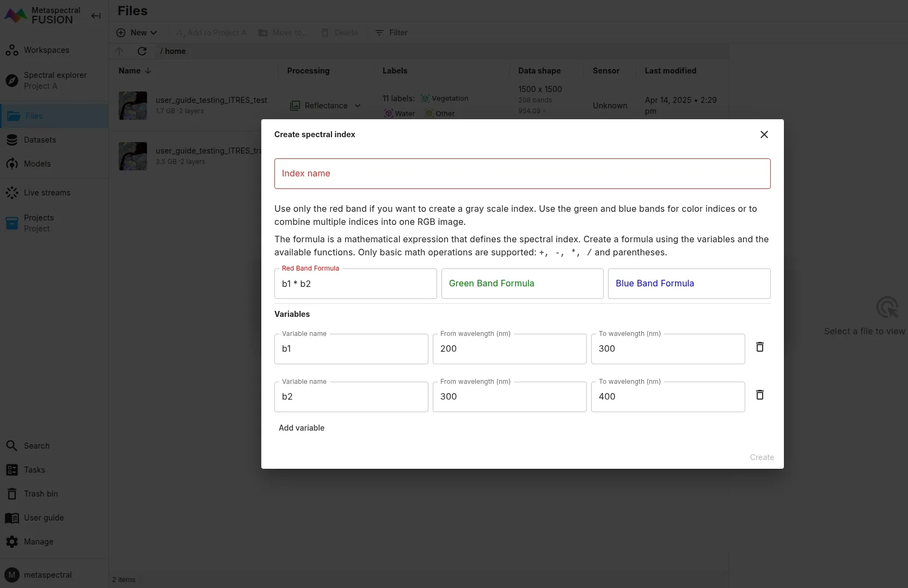
Task: Open Workspaces from the sidebar
Action: pos(46,50)
